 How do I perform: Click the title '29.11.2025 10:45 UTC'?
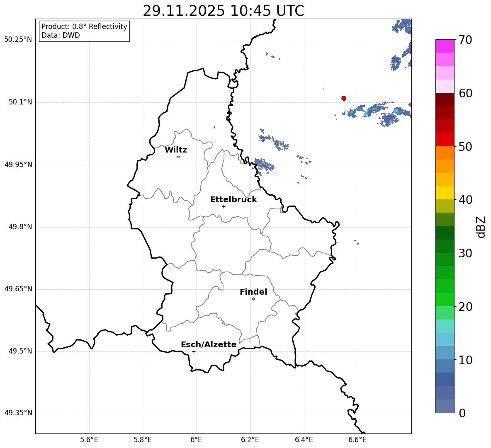(224, 11)
